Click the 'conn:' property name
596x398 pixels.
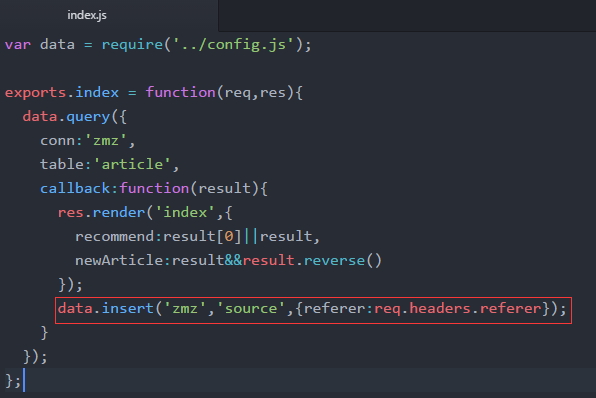tap(62, 141)
